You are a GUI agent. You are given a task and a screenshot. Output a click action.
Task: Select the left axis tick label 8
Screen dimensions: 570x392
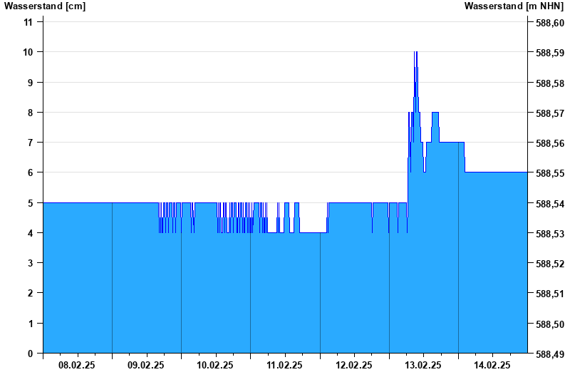click(x=31, y=113)
